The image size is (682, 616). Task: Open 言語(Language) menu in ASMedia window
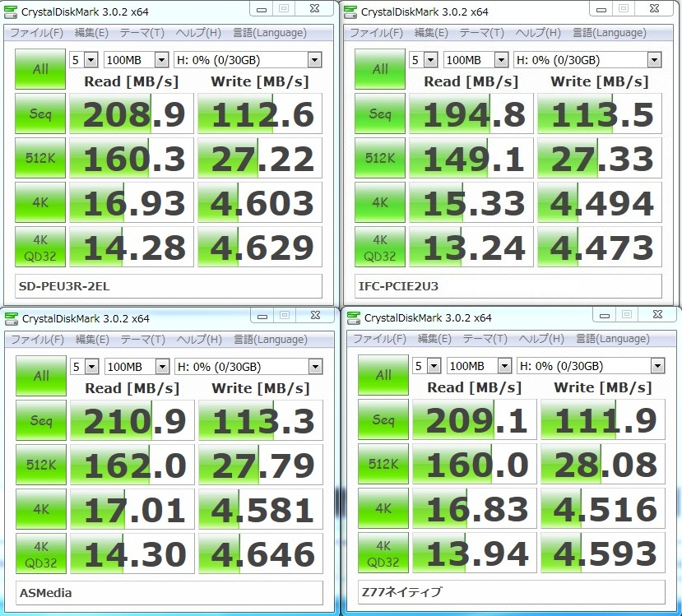click(271, 340)
